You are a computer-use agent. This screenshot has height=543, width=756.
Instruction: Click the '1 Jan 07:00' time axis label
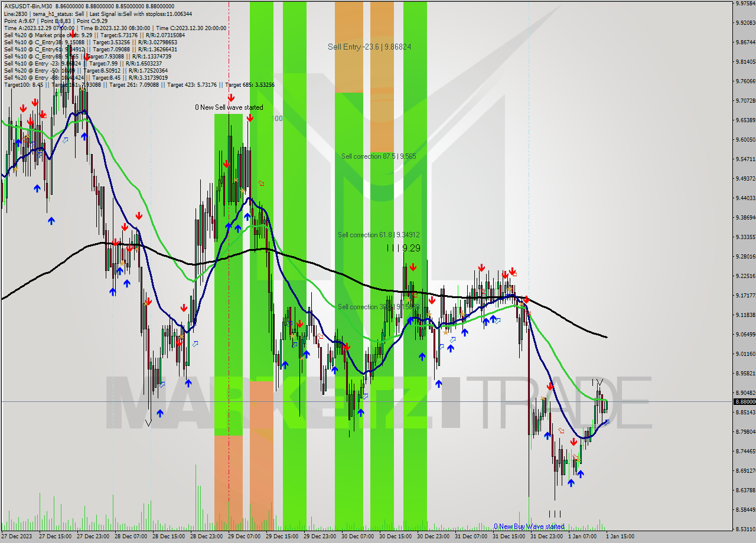pyautogui.click(x=583, y=537)
